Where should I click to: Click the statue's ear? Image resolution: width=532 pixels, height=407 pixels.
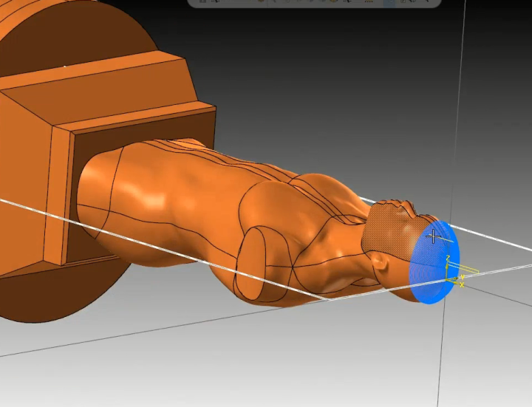pos(379,261)
